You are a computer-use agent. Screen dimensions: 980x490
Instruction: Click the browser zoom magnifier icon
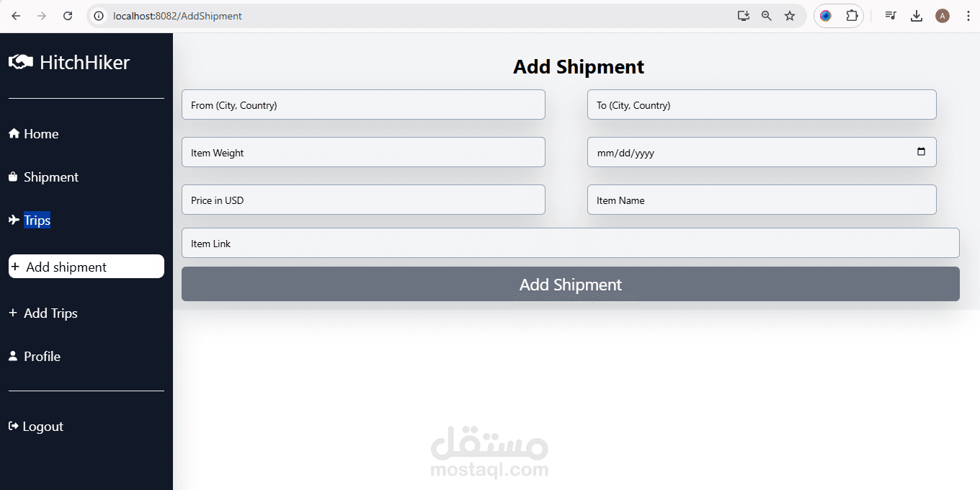(767, 16)
